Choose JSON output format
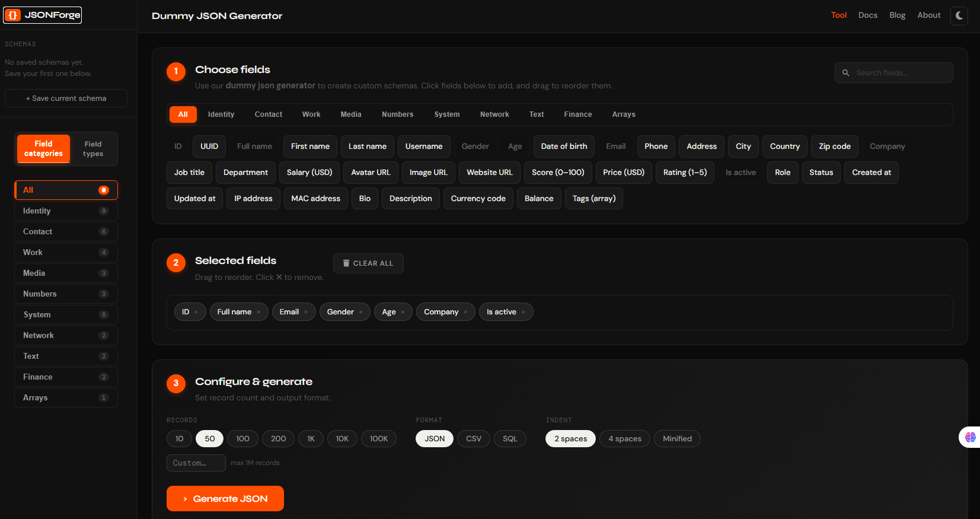 (435, 439)
